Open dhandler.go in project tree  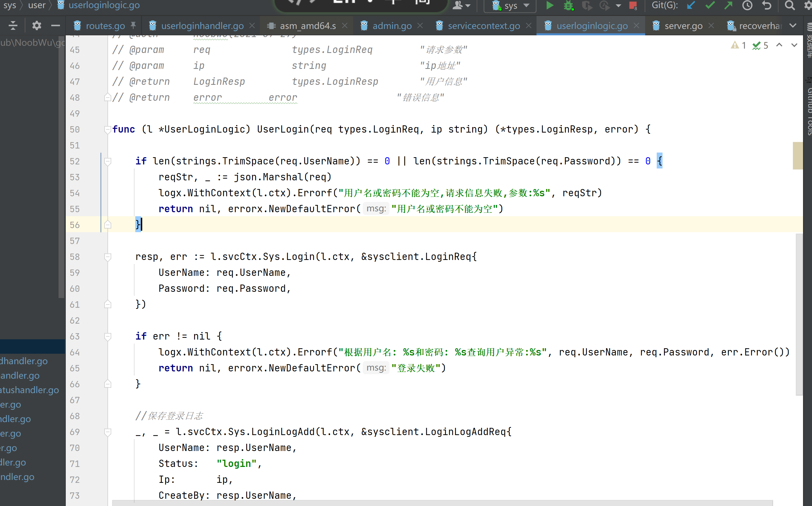(24, 361)
